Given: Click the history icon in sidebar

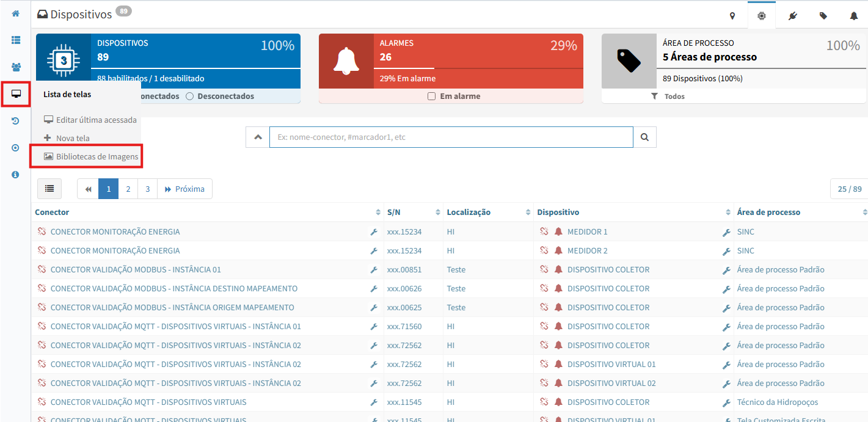Looking at the screenshot, I should pos(15,121).
